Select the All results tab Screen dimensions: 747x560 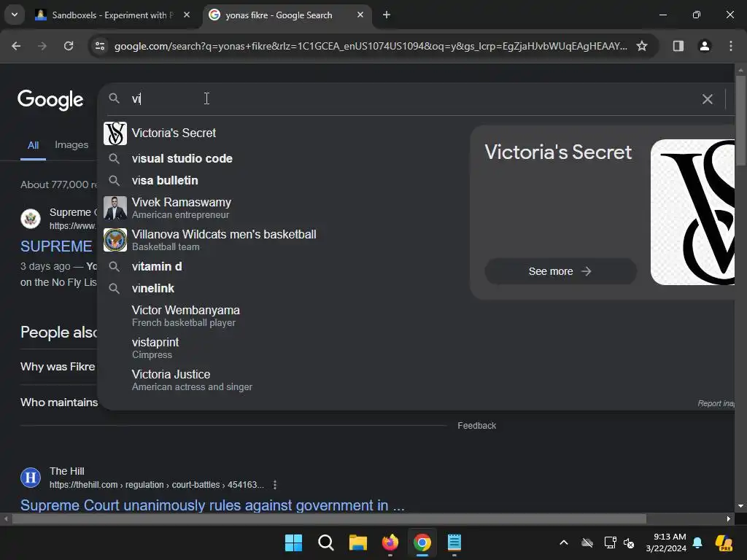tap(33, 145)
